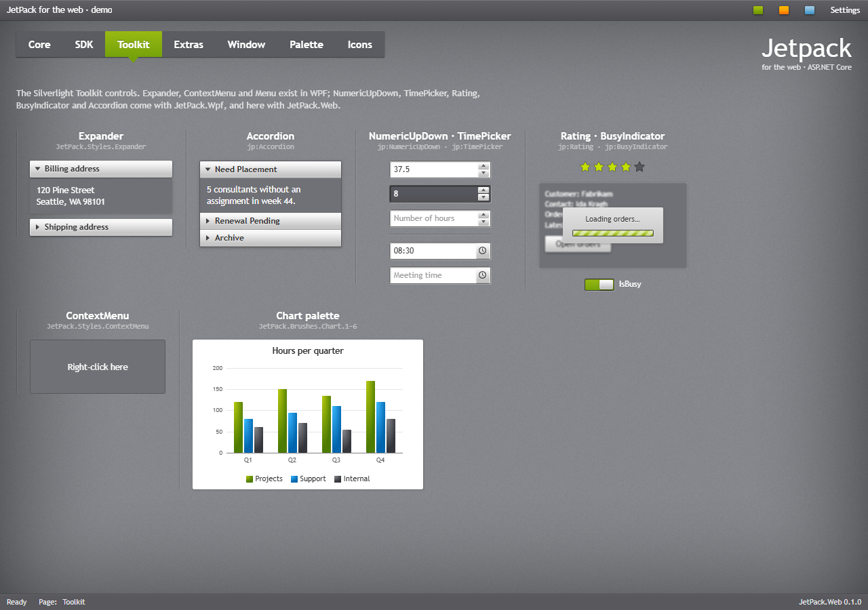Switch to the Icons tab
868x610 pixels.
tap(360, 44)
